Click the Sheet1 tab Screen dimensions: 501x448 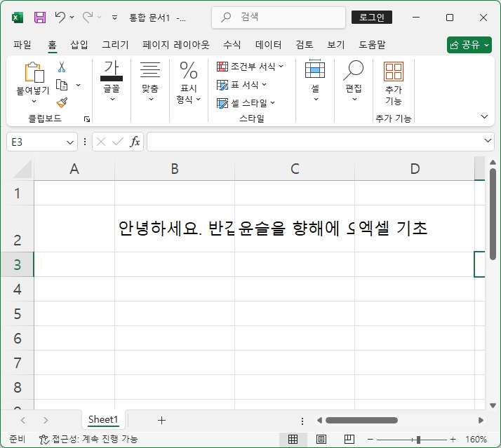(103, 419)
